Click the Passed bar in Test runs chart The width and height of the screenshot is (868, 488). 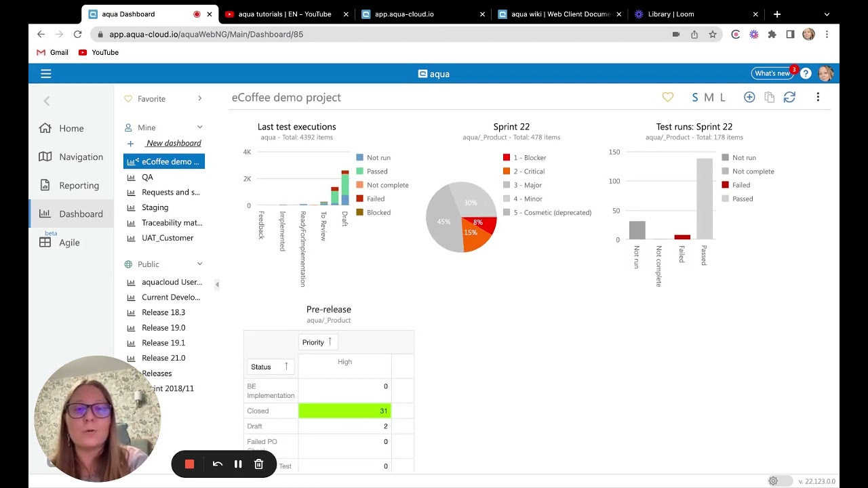705,199
